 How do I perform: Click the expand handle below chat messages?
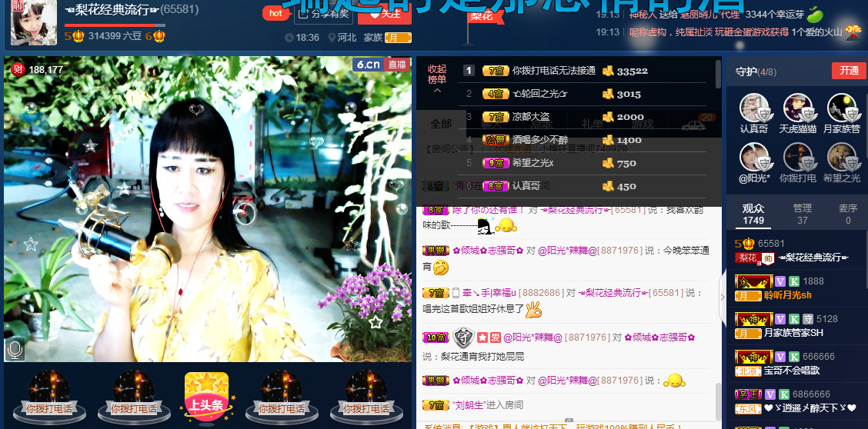(569, 421)
